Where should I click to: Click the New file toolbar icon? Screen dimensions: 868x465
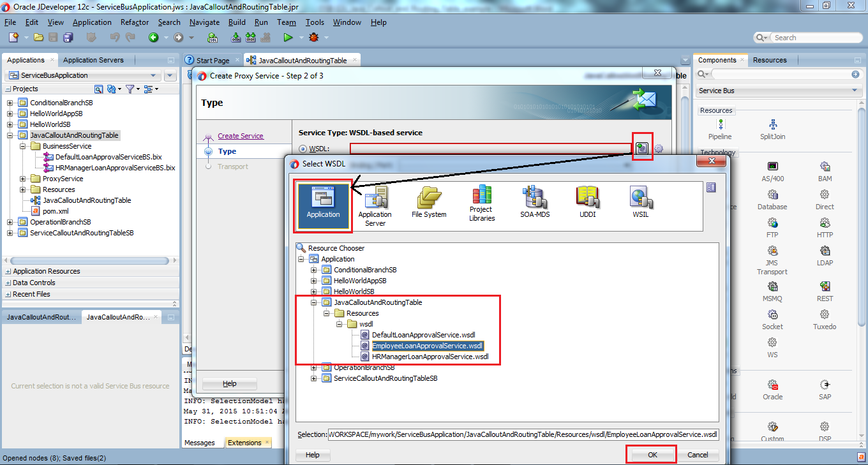(13, 38)
